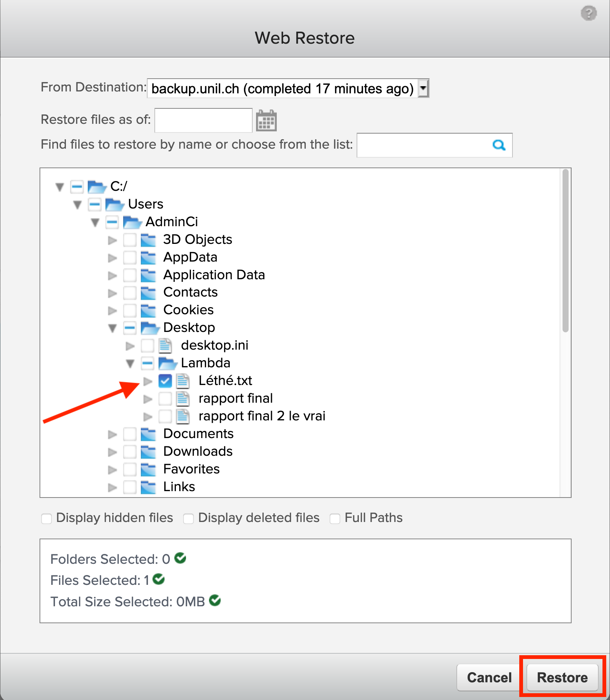Check the Full Paths checkbox
Viewport: 610px width, 700px height.
[335, 519]
